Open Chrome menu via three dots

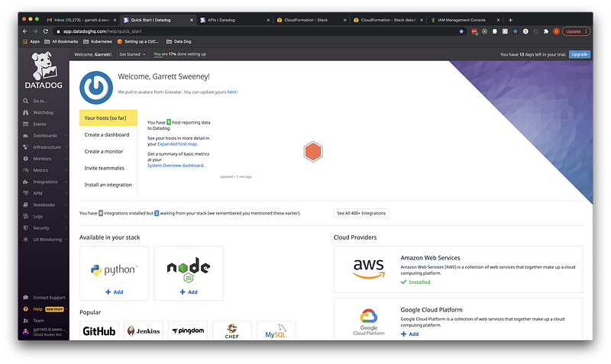(586, 31)
